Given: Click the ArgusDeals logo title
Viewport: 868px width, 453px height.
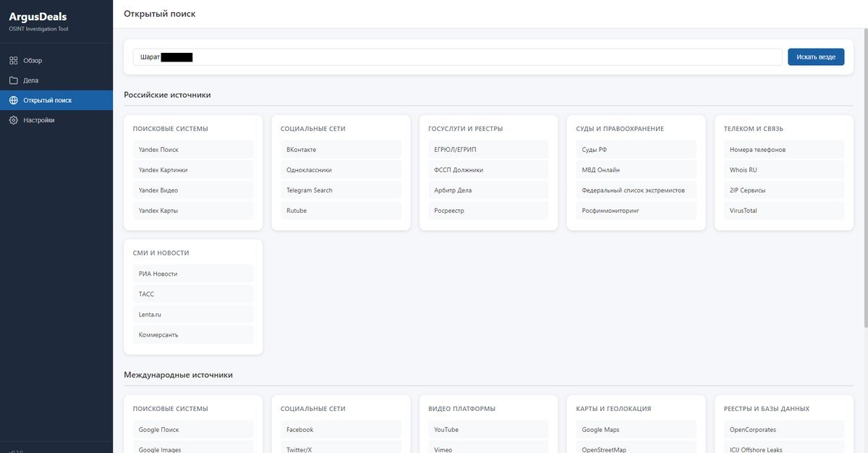Looking at the screenshot, I should pos(38,17).
